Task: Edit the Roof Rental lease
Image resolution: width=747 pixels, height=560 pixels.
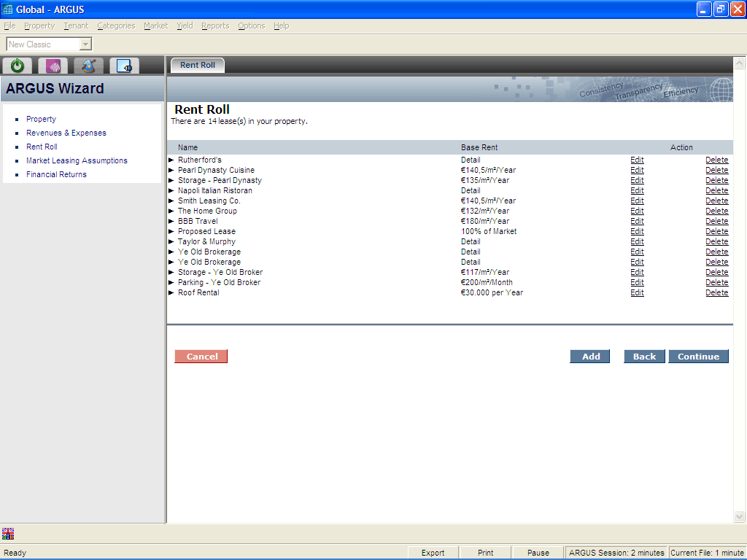Action: pos(637,293)
